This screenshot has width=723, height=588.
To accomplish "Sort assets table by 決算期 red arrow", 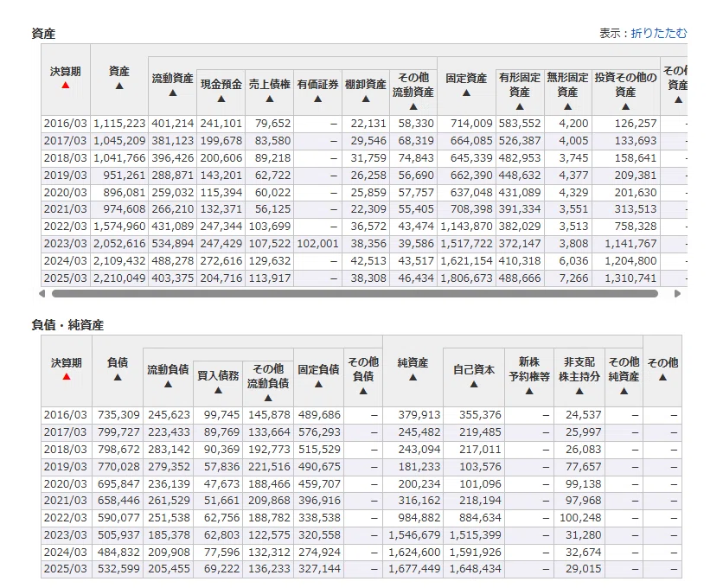I will pos(66,86).
